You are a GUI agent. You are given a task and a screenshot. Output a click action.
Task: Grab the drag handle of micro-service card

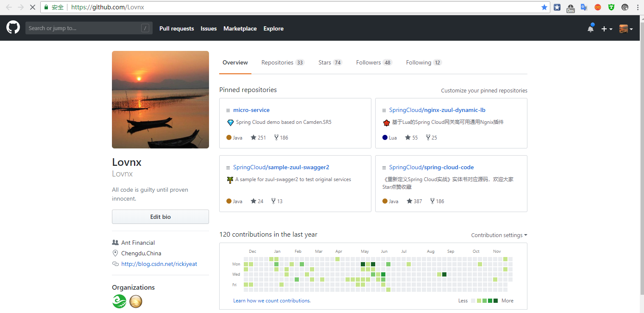coord(228,110)
